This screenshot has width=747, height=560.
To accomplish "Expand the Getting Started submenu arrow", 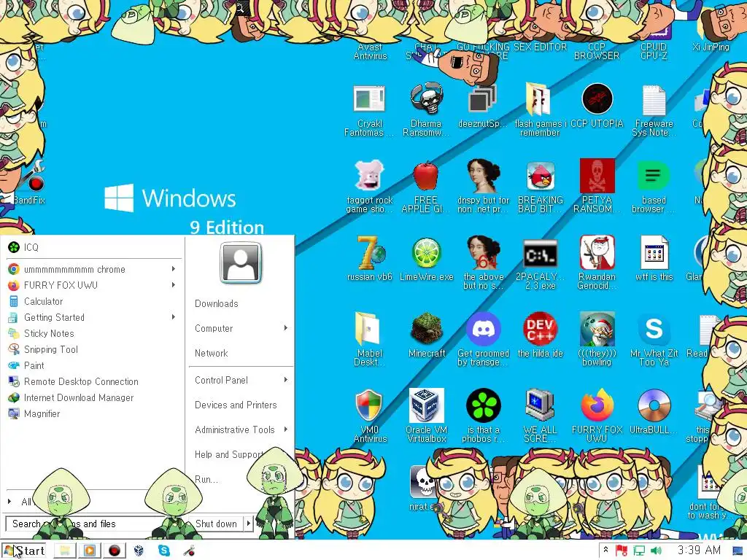I will point(174,317).
